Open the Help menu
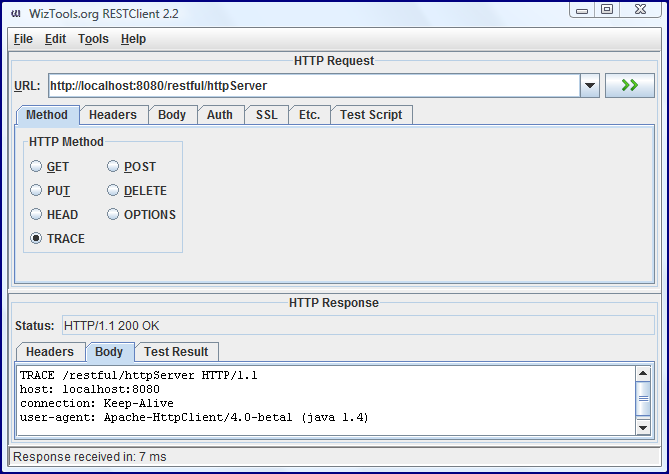Image resolution: width=669 pixels, height=474 pixels. pyautogui.click(x=133, y=39)
